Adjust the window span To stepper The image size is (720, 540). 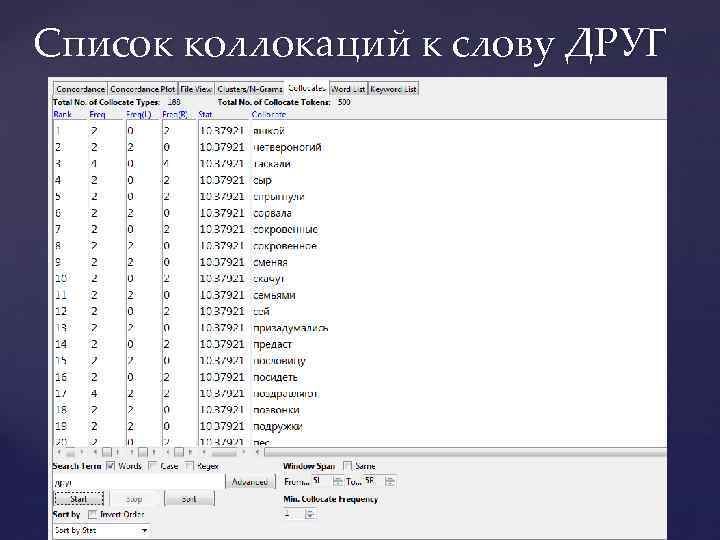tap(390, 482)
